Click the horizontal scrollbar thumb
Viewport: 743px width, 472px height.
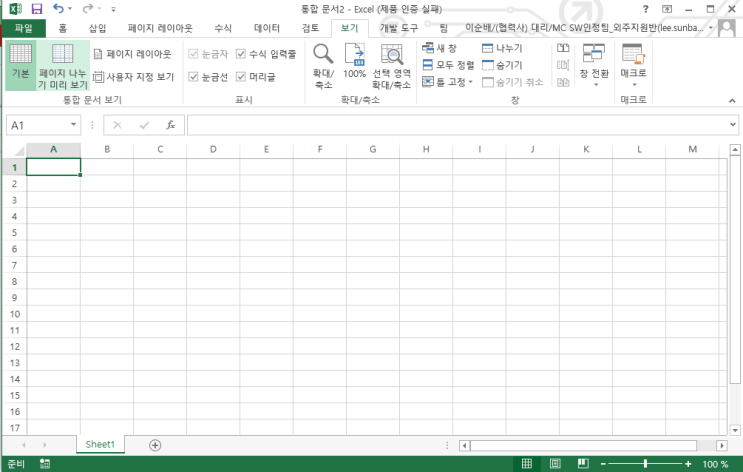583,445
